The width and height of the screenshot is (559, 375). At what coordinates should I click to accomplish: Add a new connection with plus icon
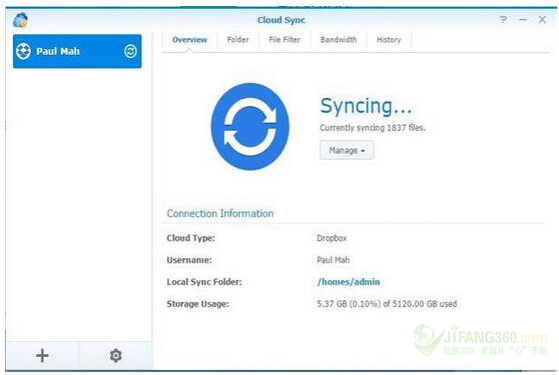tap(42, 355)
